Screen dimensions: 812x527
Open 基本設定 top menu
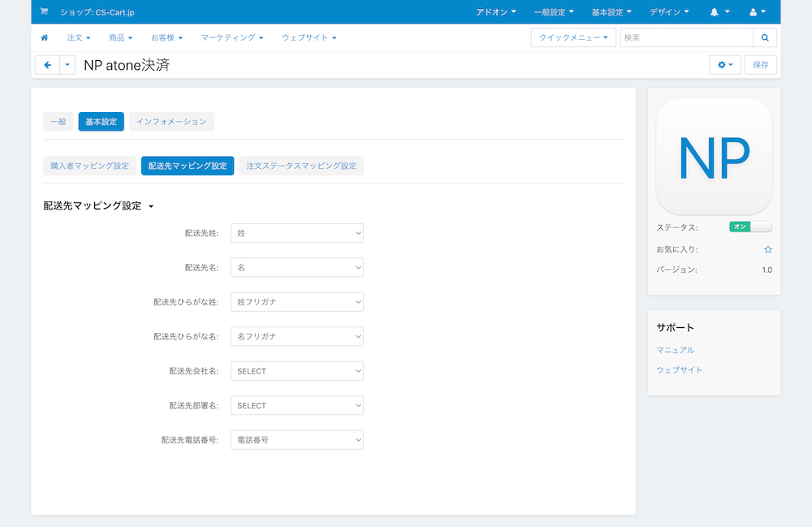[611, 12]
